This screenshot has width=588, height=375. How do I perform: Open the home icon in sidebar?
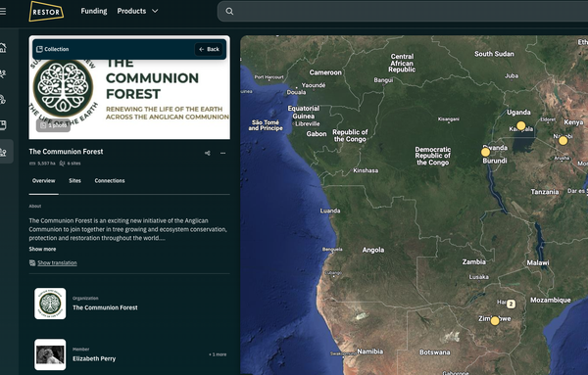pos(3,48)
